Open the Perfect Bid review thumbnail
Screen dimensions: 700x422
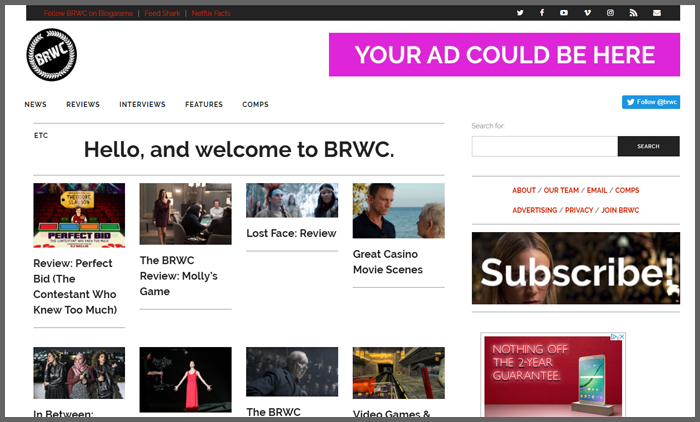[x=79, y=215]
